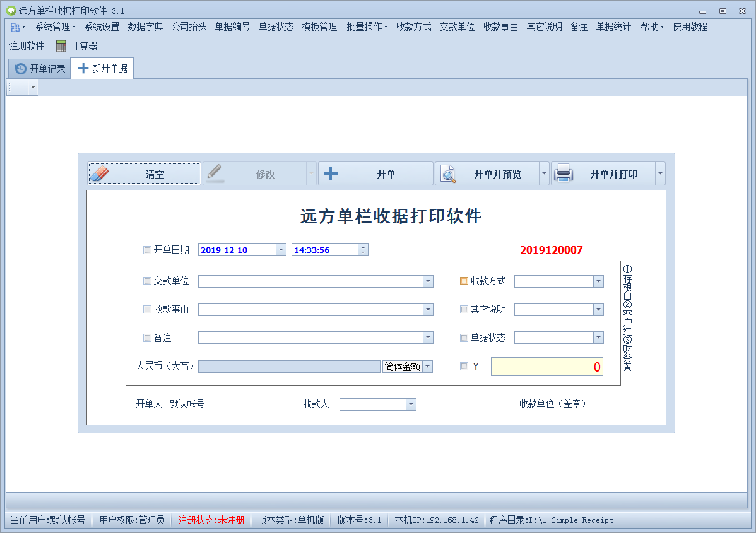Expand the 收款方式 dropdown
The width and height of the screenshot is (756, 533).
pos(598,281)
